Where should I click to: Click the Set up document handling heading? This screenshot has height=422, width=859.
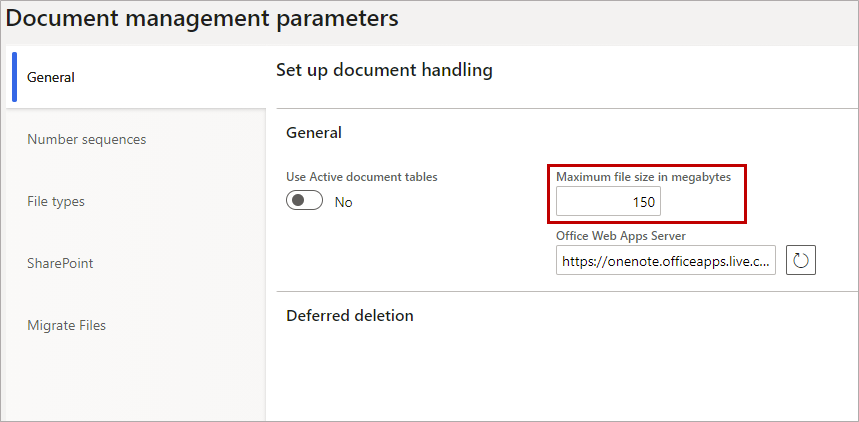[x=384, y=71]
